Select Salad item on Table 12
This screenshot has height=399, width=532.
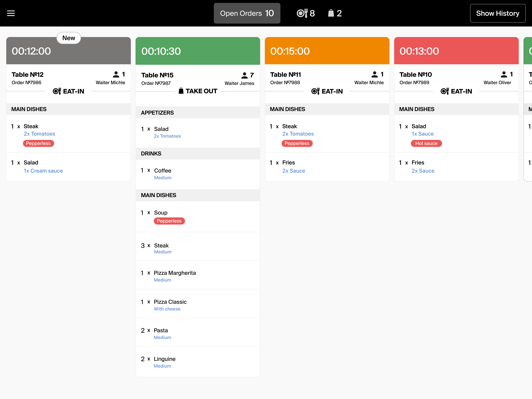pos(69,167)
